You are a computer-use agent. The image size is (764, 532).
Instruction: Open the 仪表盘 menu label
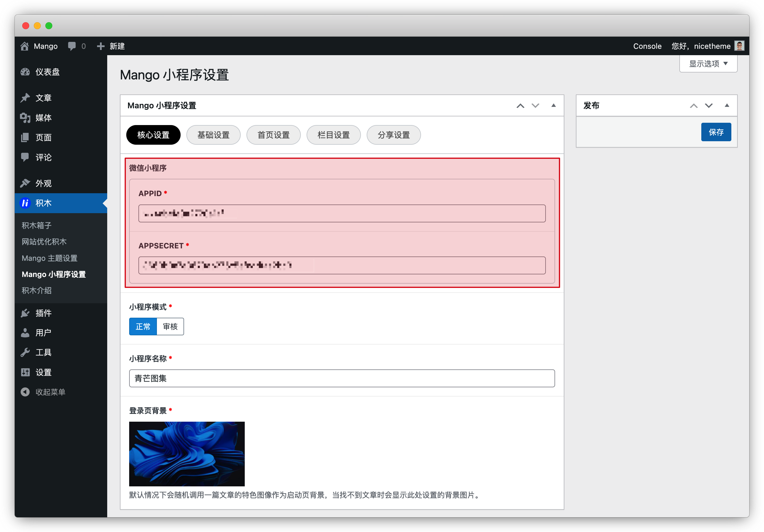(48, 72)
